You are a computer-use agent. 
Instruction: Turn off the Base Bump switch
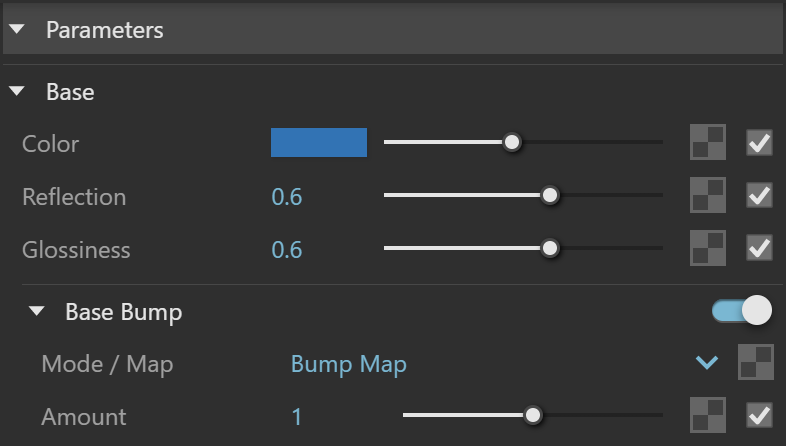[x=742, y=311]
